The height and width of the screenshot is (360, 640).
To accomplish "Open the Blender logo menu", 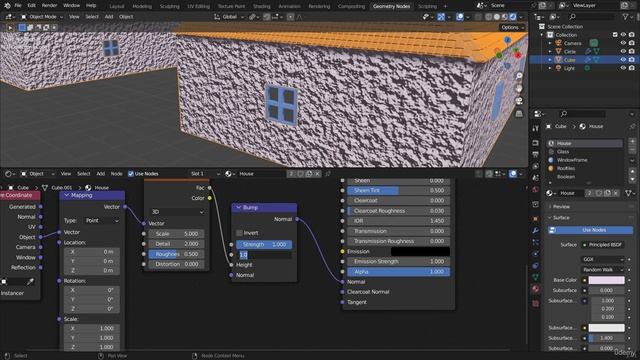I will [7, 6].
